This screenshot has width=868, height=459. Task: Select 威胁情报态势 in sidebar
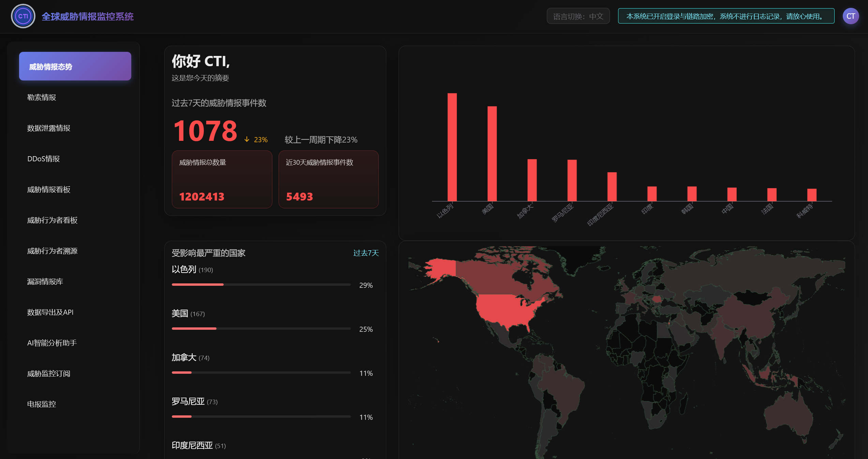point(75,66)
